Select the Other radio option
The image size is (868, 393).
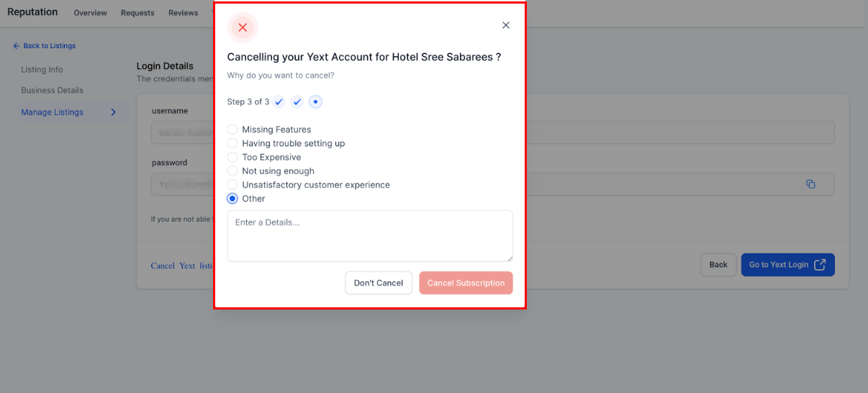tap(232, 199)
